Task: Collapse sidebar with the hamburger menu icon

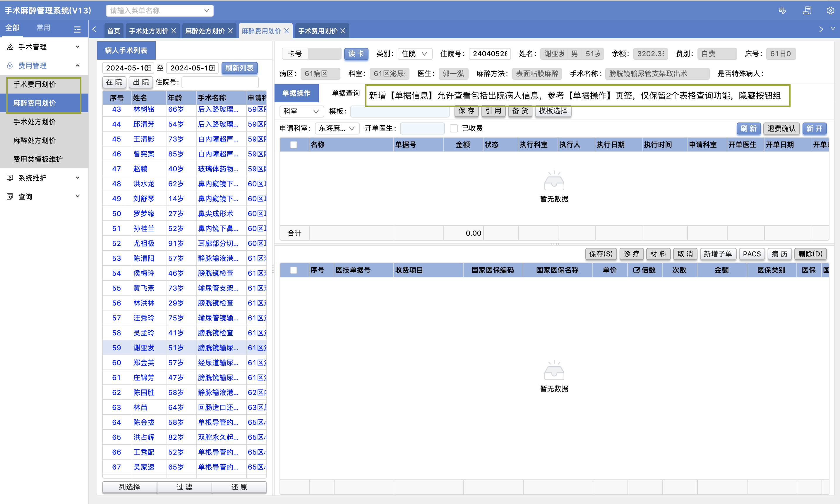Action: coord(78,29)
